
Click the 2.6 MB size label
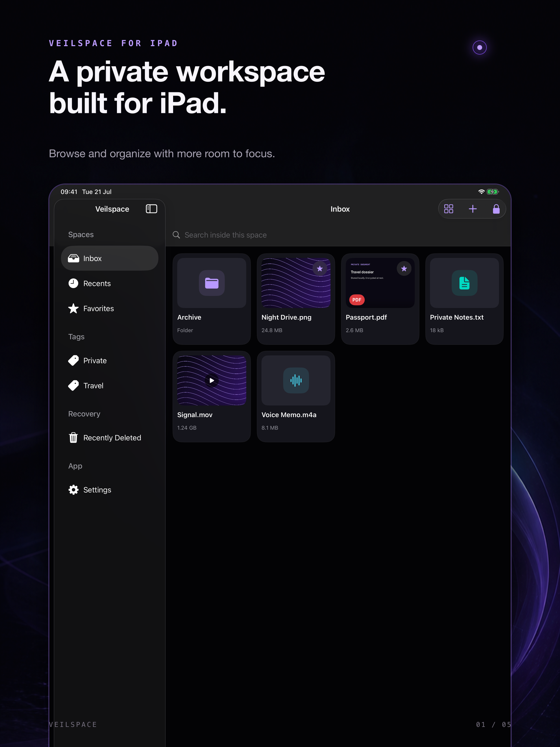pyautogui.click(x=354, y=330)
